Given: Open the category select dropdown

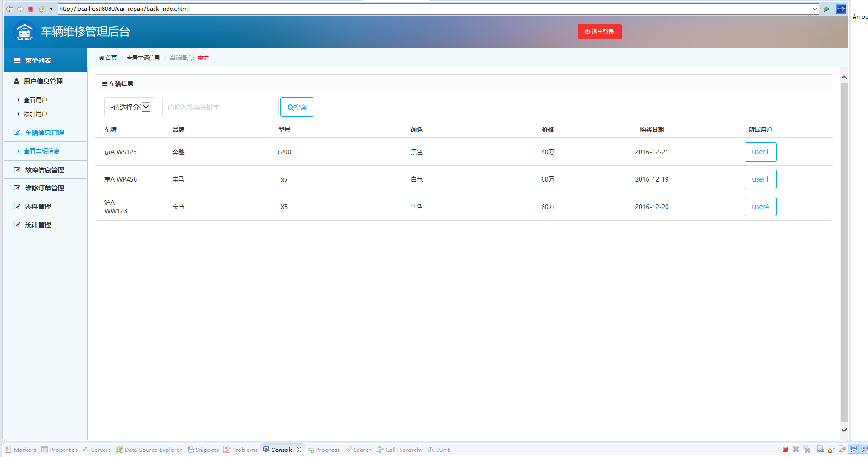Looking at the screenshot, I should tap(130, 107).
